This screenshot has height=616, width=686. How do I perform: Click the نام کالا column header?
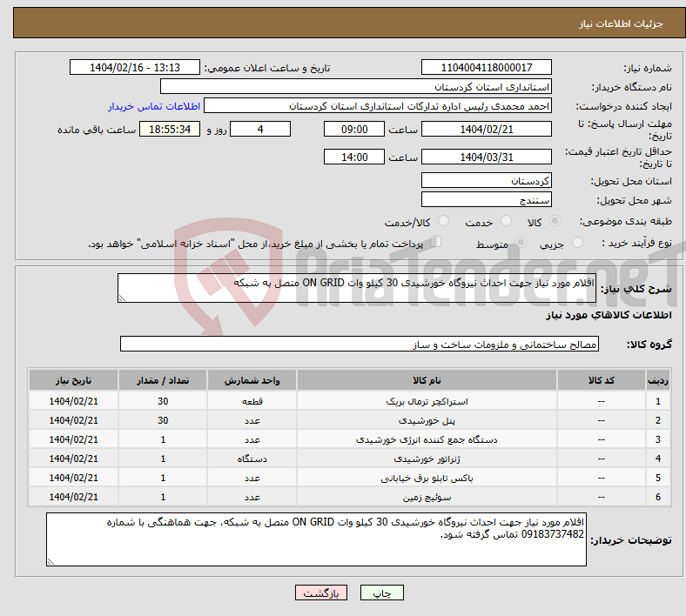click(427, 380)
